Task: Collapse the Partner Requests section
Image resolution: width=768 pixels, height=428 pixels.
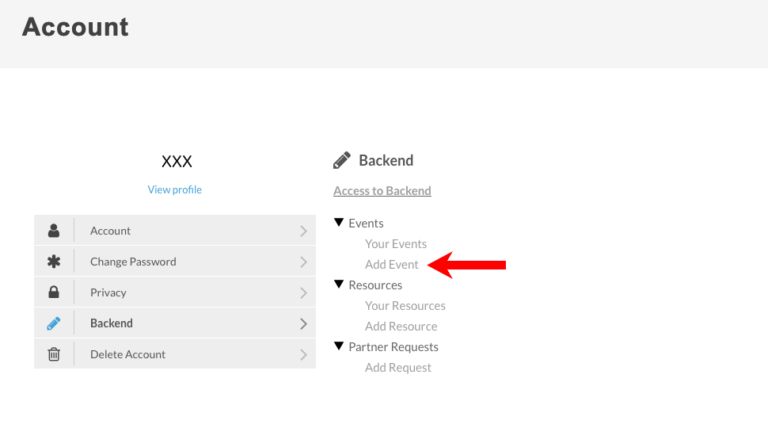Action: 339,347
